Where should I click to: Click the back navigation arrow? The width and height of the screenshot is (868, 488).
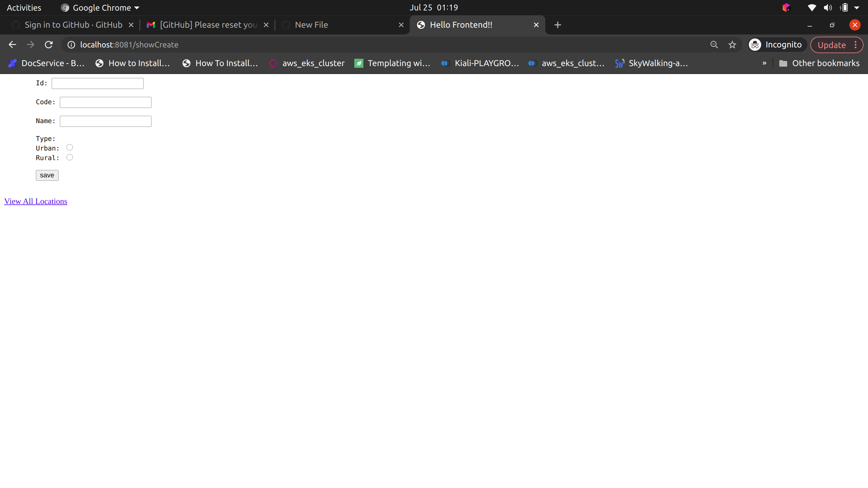click(12, 44)
